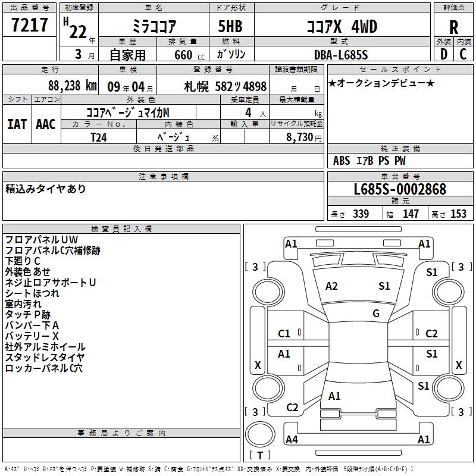476x476 pixels.
Task: Click the 積込みタイヤあり note
Action: coord(46,189)
